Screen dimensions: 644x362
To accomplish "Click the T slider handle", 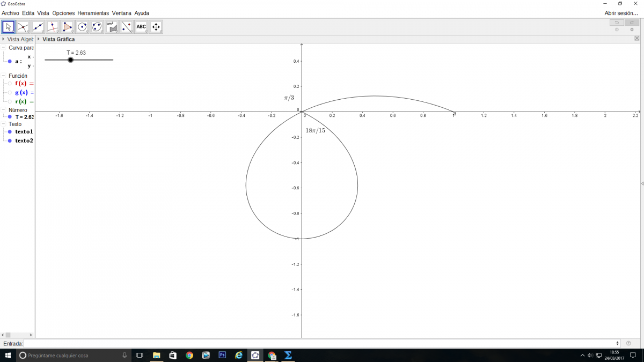I will tap(71, 60).
